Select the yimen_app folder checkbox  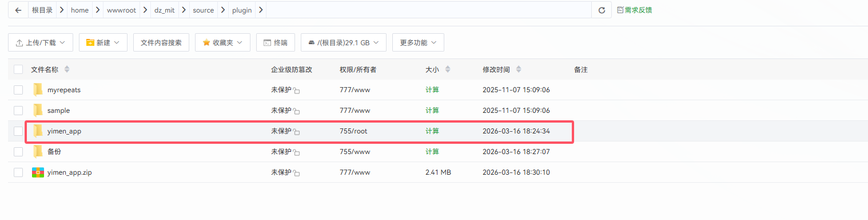click(x=18, y=131)
